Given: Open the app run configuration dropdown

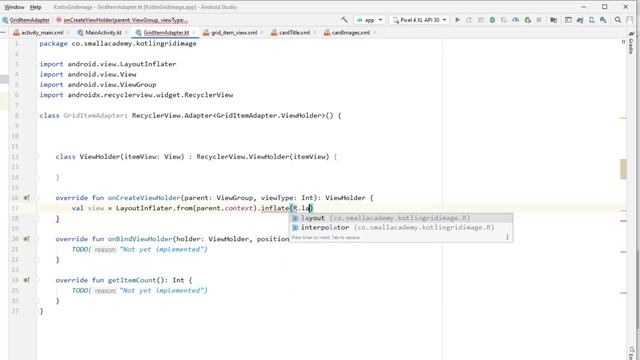Looking at the screenshot, I should [369, 20].
